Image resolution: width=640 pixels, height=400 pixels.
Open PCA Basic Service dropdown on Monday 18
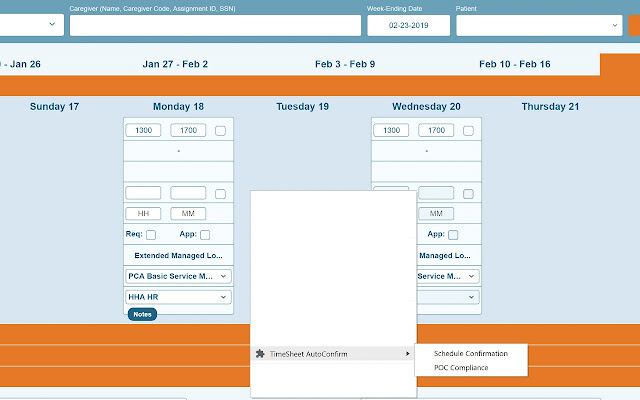[x=178, y=276]
